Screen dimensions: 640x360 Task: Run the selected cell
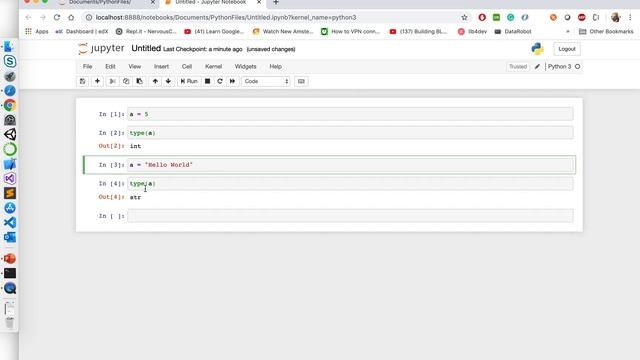[189, 81]
